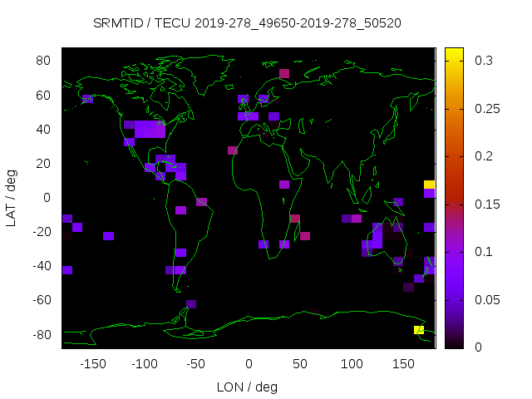This screenshot has height=399, width=532.
Task: Select the 0.05 colorbar tick label
Action: pos(487,299)
